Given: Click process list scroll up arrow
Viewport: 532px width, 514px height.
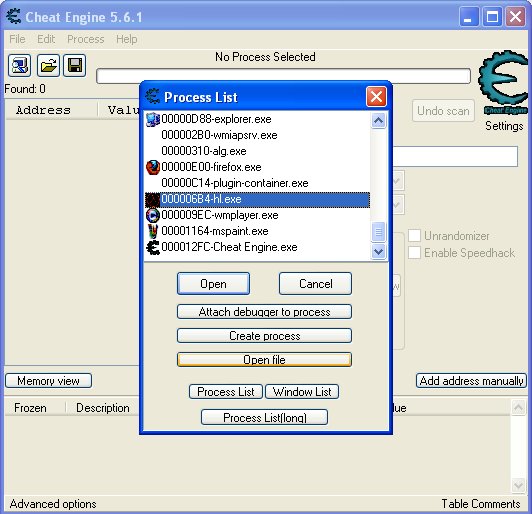Looking at the screenshot, I should (x=378, y=120).
